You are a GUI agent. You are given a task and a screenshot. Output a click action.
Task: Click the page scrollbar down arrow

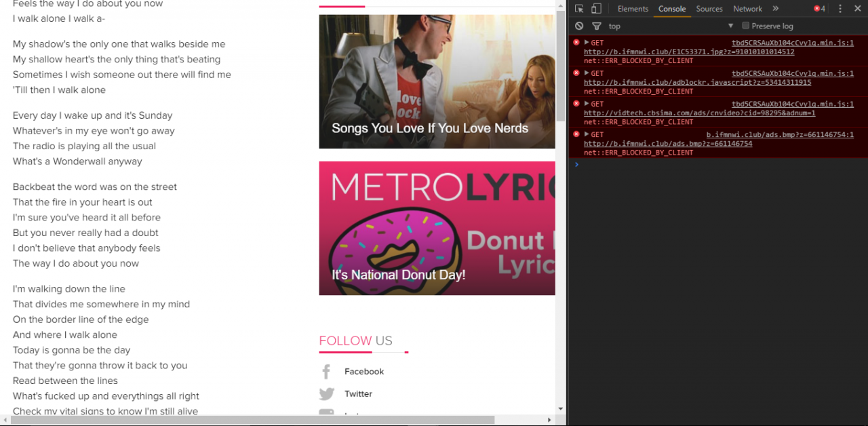(560, 409)
